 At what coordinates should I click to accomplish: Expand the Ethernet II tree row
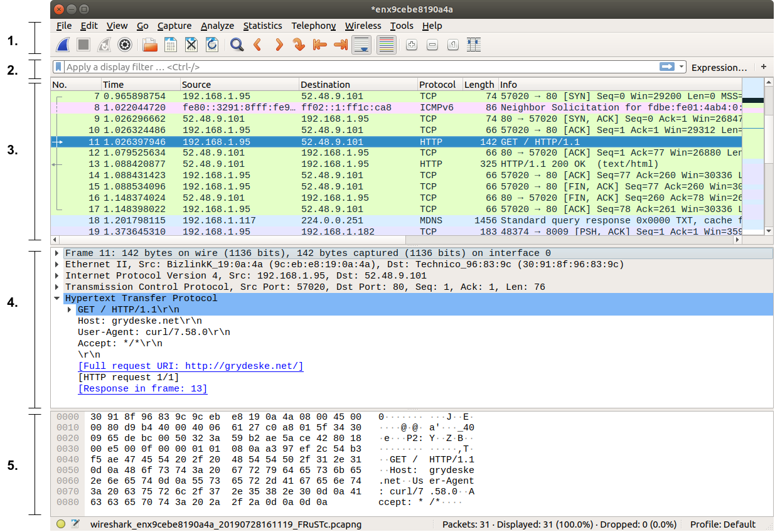[58, 265]
